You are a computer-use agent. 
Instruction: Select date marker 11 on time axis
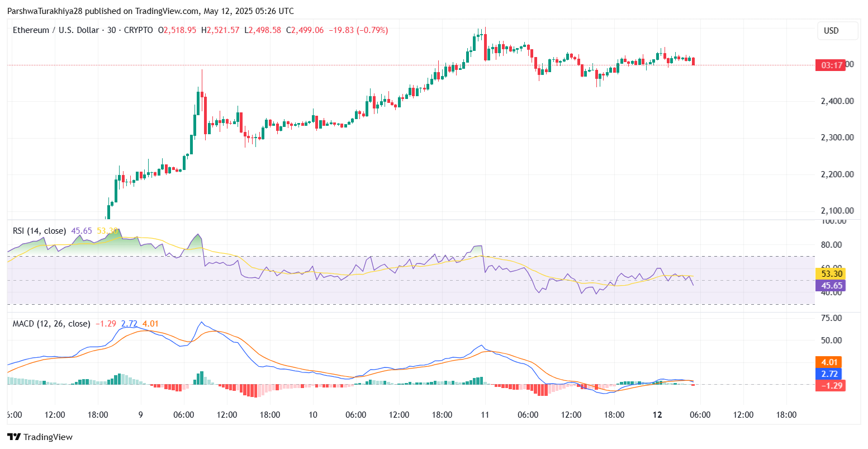click(485, 415)
